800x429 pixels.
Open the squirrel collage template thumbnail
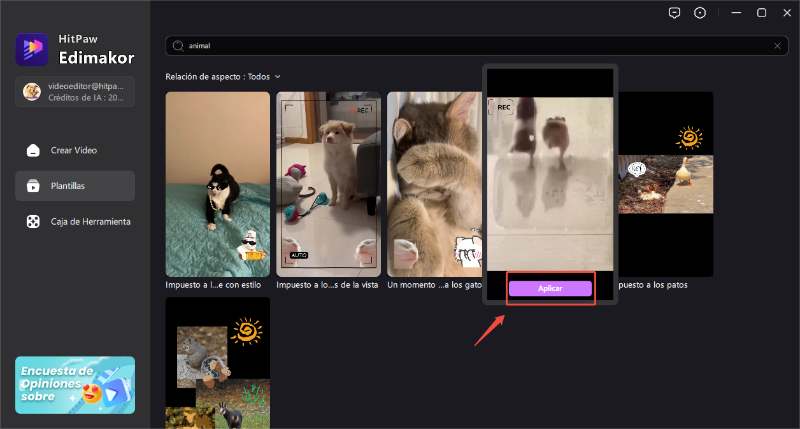click(217, 364)
